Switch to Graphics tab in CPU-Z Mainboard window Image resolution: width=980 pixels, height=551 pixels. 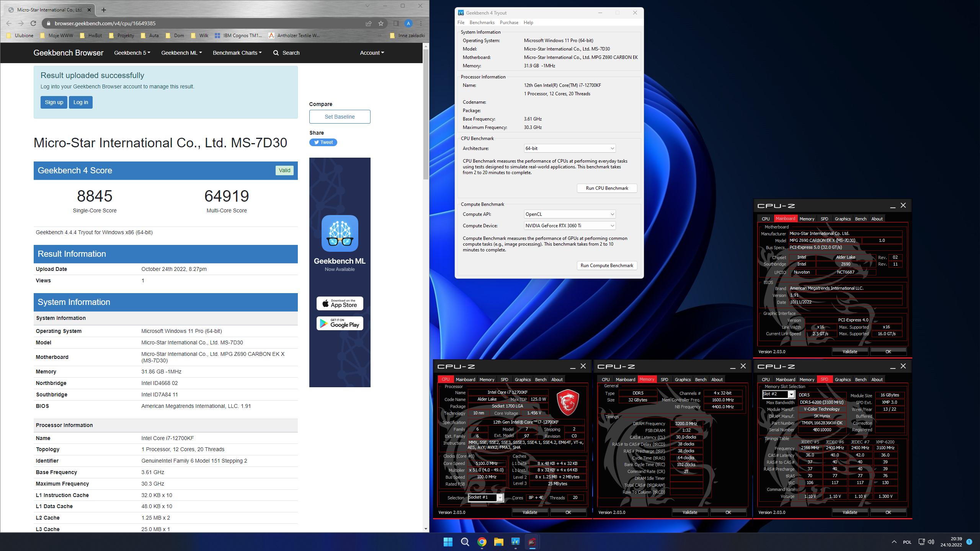pos(843,219)
